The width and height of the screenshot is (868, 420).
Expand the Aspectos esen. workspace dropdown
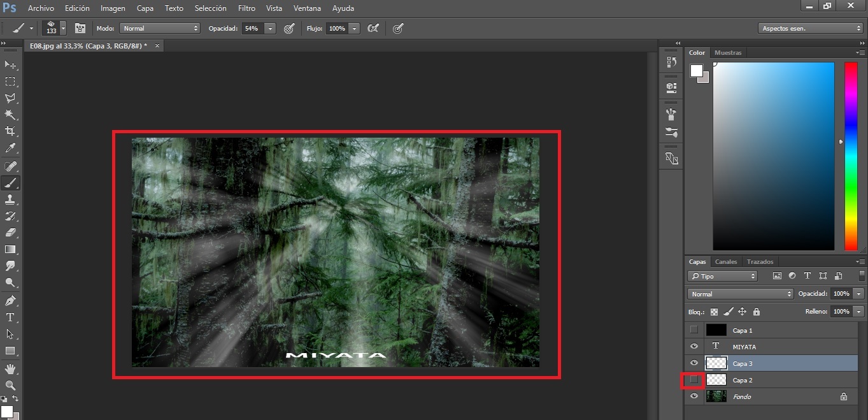810,29
